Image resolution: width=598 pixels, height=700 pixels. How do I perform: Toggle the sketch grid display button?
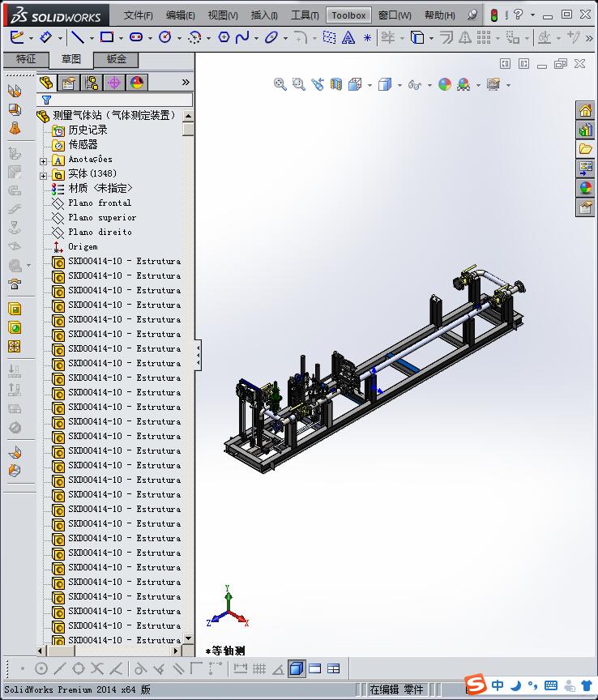(259, 668)
